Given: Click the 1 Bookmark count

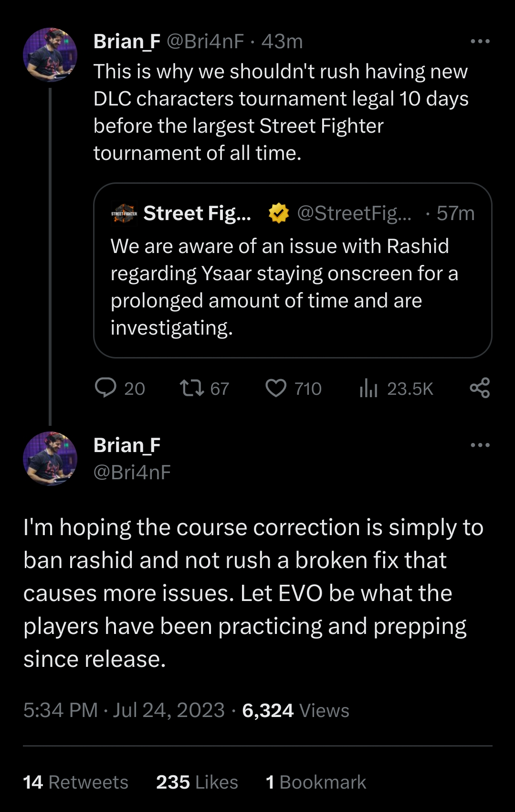Looking at the screenshot, I should point(315,782).
